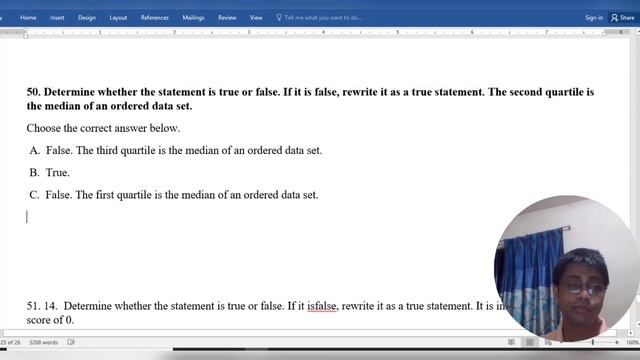Select the Web Layout view icon
The height and width of the screenshot is (360, 640).
(x=548, y=342)
